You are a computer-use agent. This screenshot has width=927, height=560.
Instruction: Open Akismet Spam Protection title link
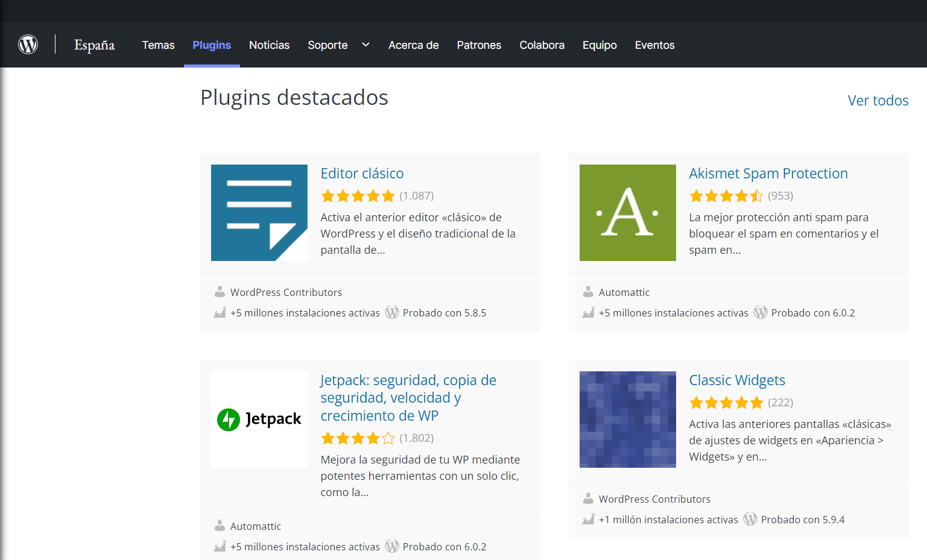[x=768, y=174]
